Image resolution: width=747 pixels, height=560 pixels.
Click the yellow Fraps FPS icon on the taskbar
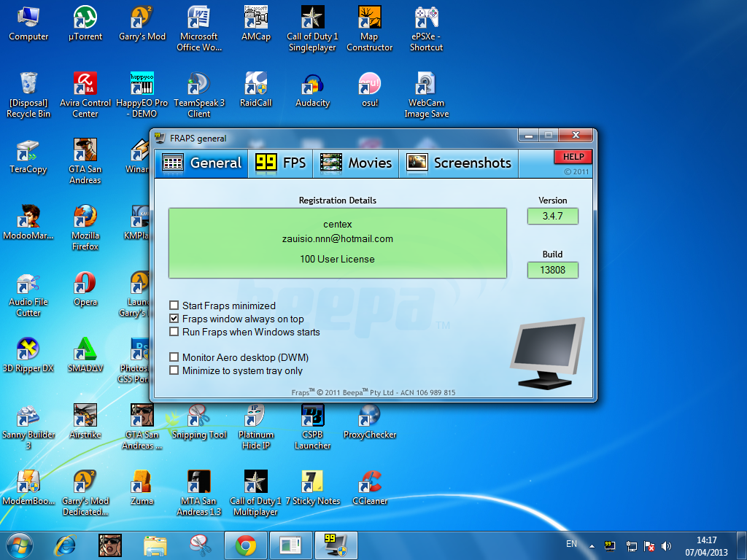(x=335, y=545)
